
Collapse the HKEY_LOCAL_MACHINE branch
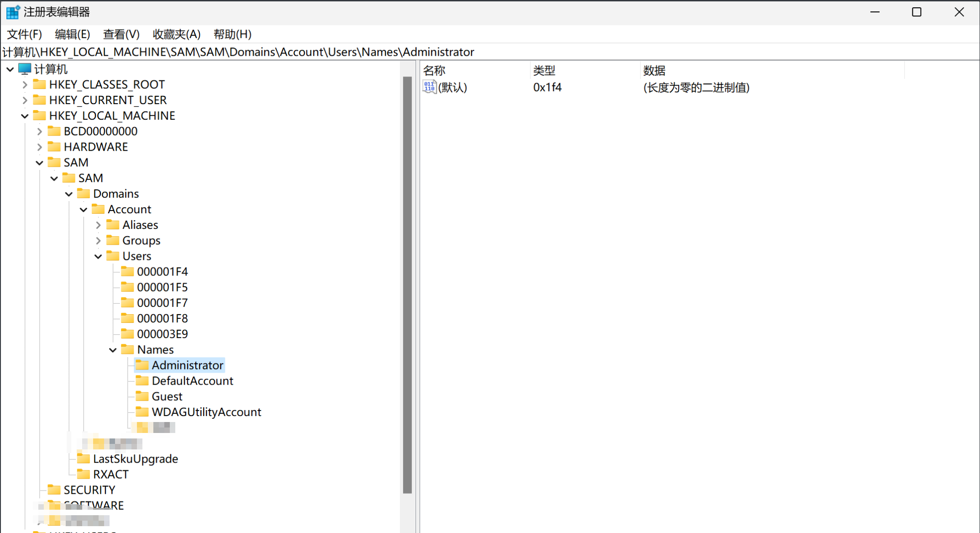pos(25,116)
